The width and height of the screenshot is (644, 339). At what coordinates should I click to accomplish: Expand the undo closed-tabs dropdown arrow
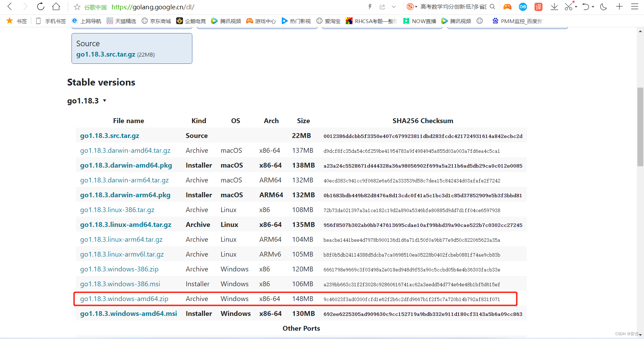593,7
